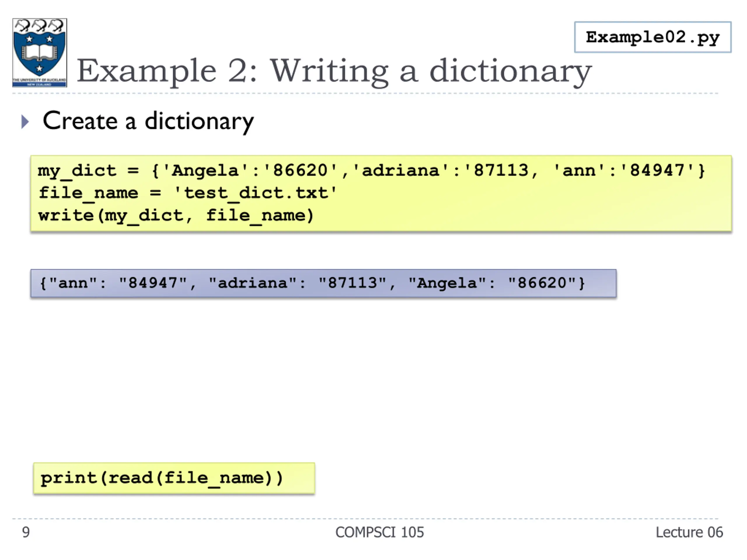Click the Example02.py filename box
The width and height of the screenshot is (747, 560).
653,37
